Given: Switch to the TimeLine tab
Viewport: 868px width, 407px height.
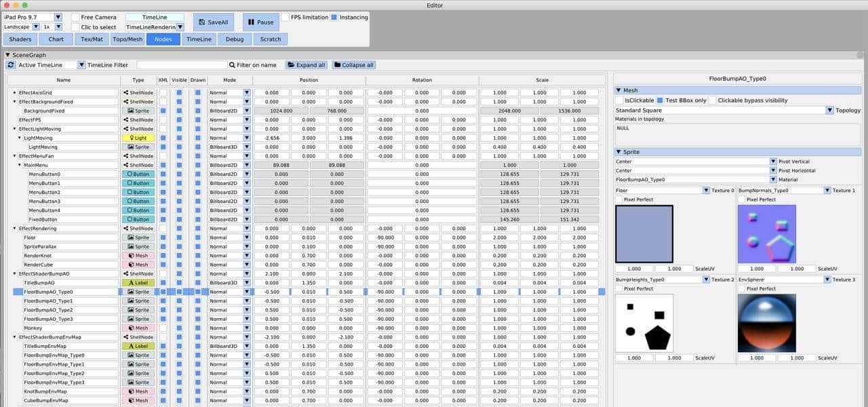Looking at the screenshot, I should (x=199, y=39).
